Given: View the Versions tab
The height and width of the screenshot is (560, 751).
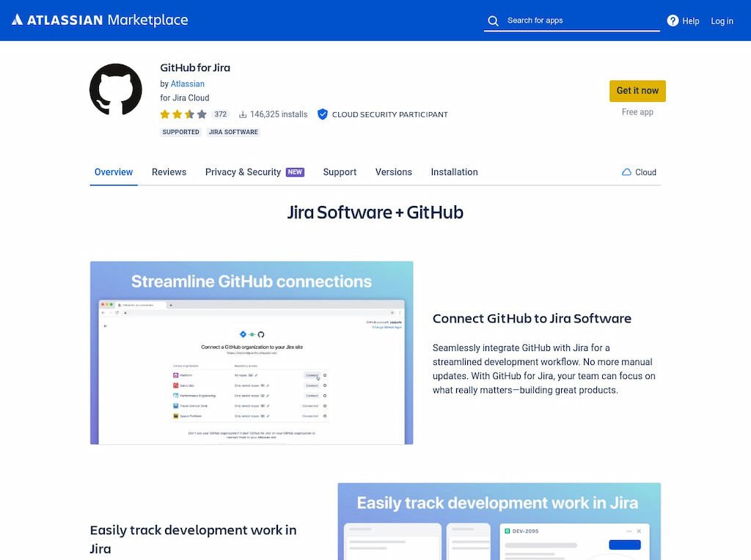Looking at the screenshot, I should pyautogui.click(x=393, y=172).
